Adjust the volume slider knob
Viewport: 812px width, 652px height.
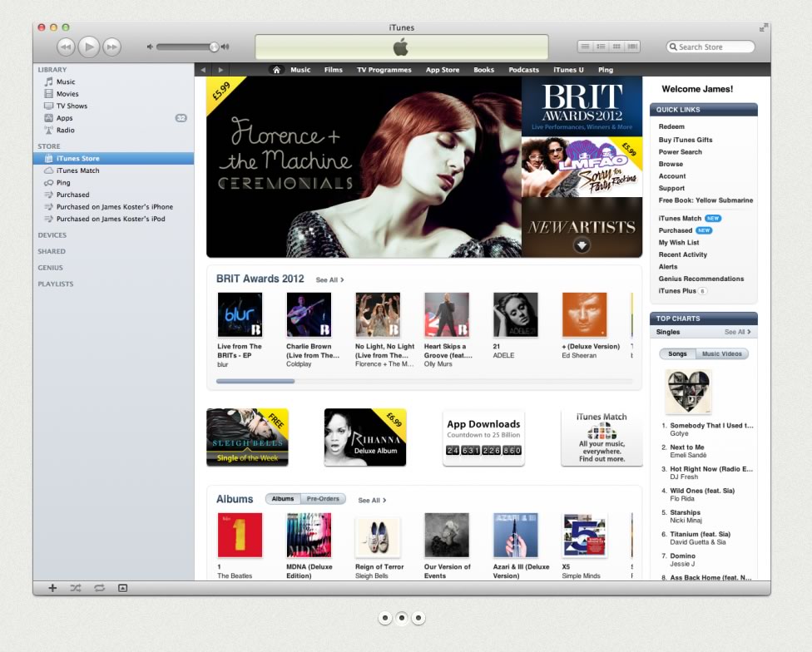214,47
